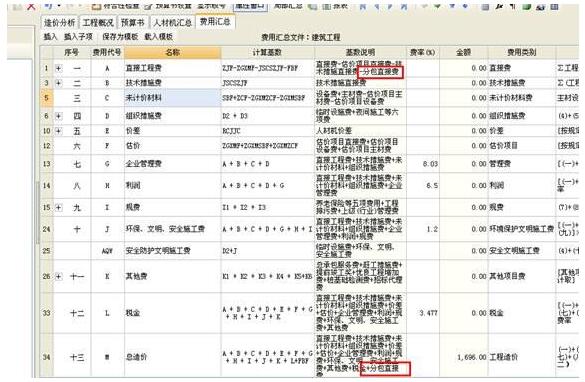The height and width of the screenshot is (382, 585).
Task: Click the D2 + D3 formula cell
Action: [267, 116]
